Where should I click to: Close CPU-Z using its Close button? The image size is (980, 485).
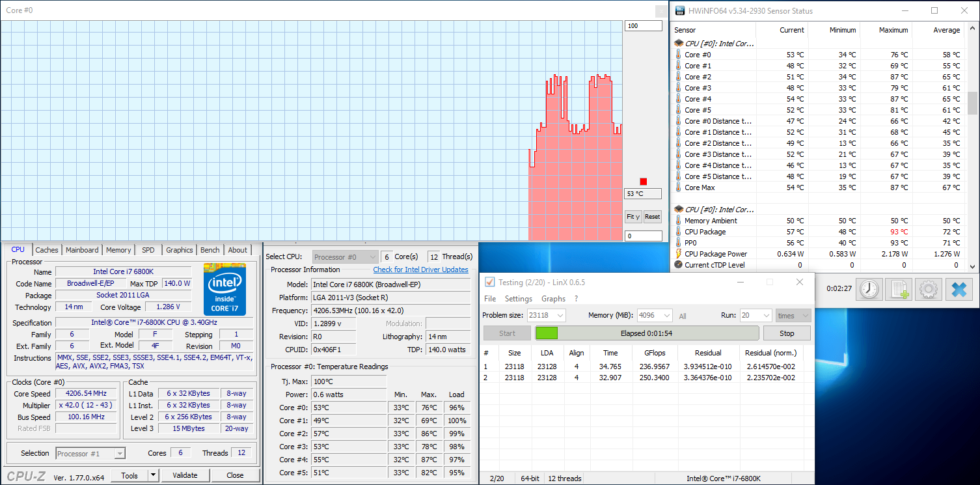[x=236, y=475]
